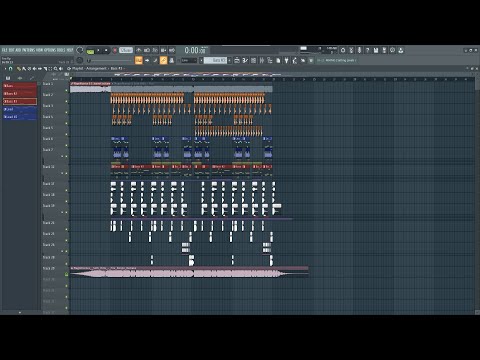The width and height of the screenshot is (480, 360).
Task: Toggle the highlighted Playlist view button
Action: 138,60
